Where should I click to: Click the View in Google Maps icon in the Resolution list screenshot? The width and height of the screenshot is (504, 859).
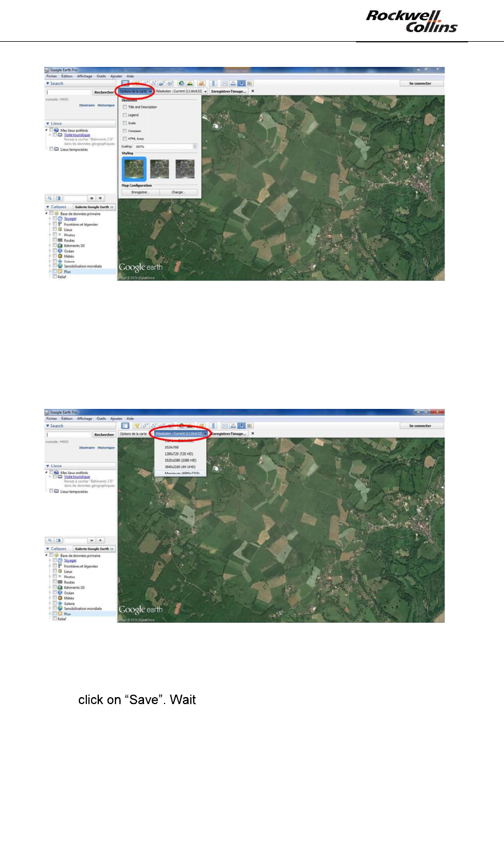click(249, 425)
